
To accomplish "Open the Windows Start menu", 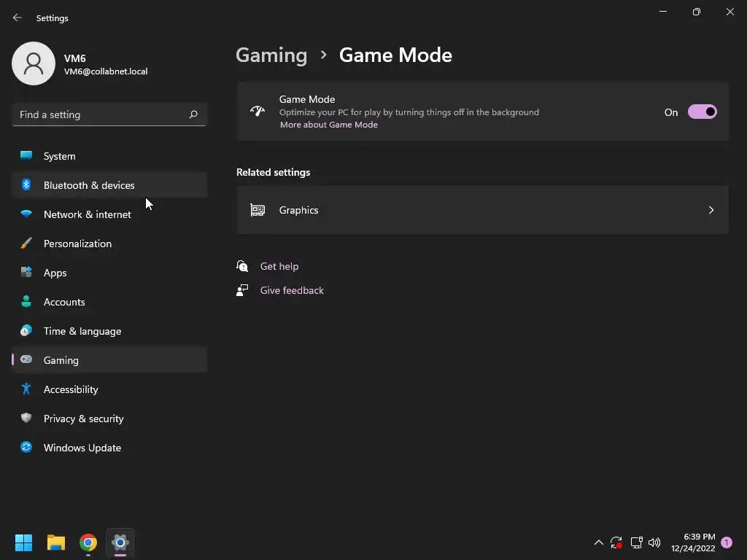I will 23,542.
